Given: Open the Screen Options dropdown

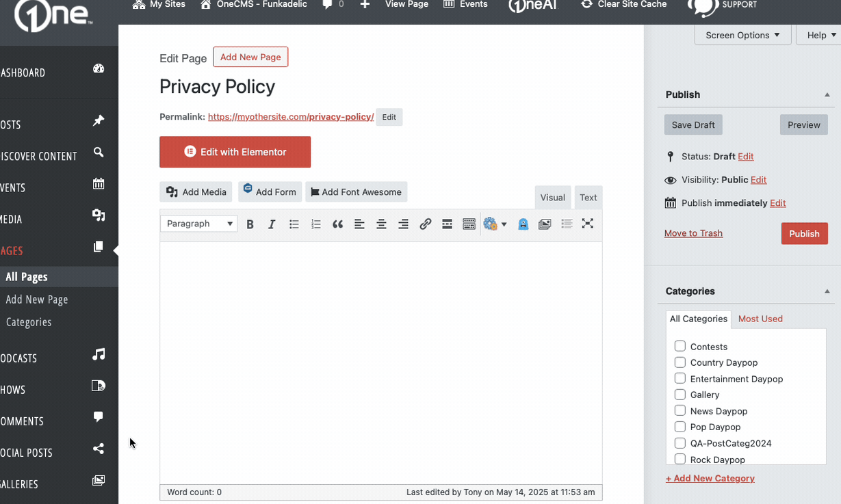Looking at the screenshot, I should (742, 35).
